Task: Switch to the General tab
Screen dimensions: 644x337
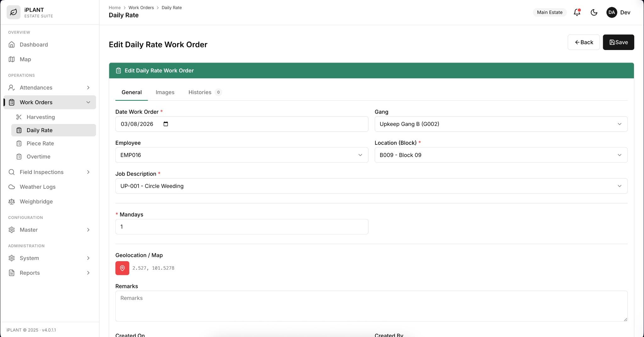Action: point(131,92)
